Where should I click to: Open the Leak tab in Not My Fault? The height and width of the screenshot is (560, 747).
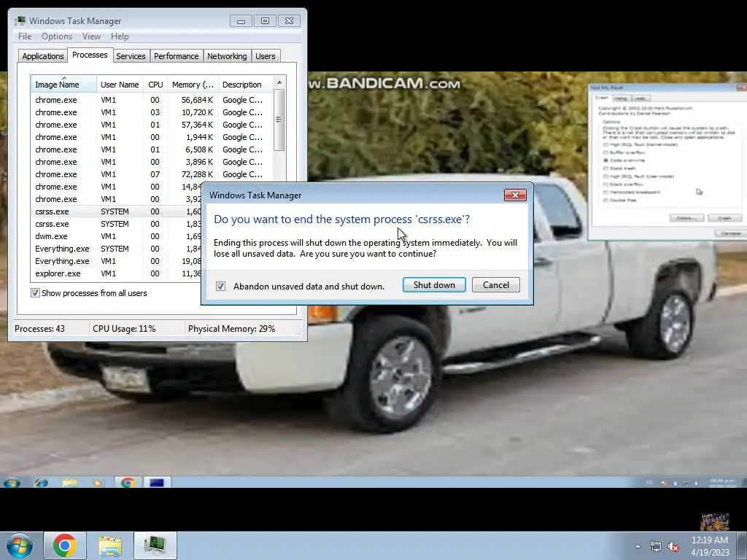(640, 98)
